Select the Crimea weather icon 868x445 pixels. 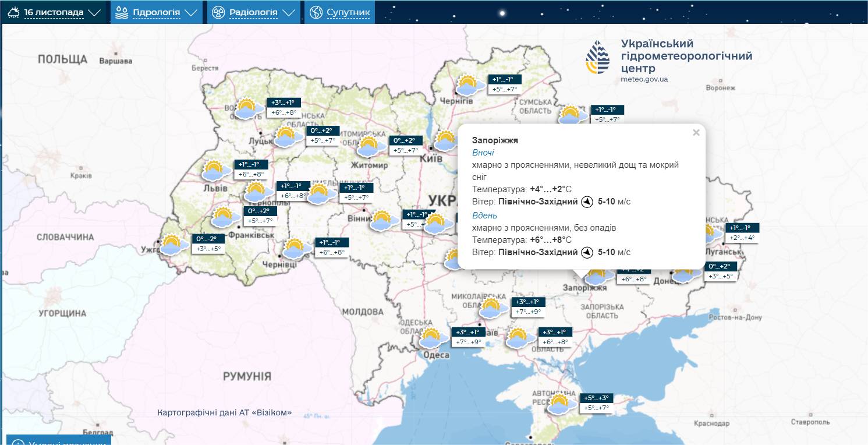pos(560,404)
